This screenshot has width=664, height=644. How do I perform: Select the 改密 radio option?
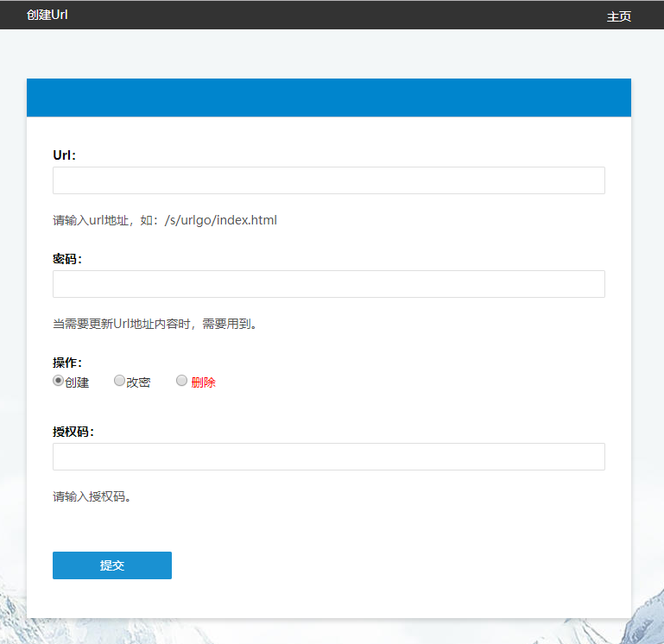pyautogui.click(x=119, y=381)
